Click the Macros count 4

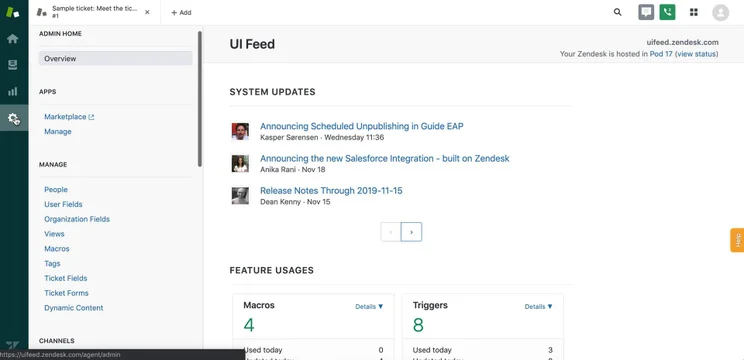click(x=249, y=325)
